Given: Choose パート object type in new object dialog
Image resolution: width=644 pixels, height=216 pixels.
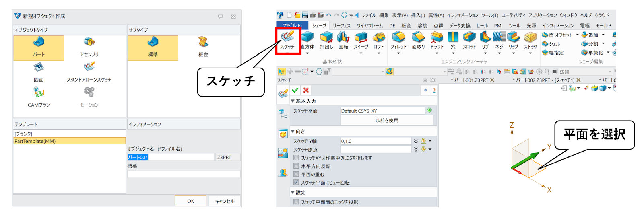Looking at the screenshot, I should 39,48.
